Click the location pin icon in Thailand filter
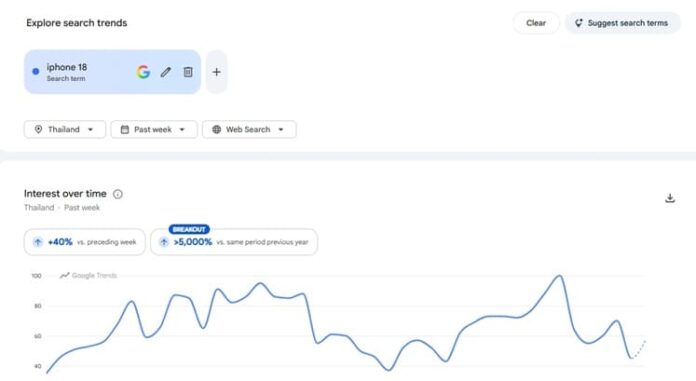 pyautogui.click(x=39, y=129)
